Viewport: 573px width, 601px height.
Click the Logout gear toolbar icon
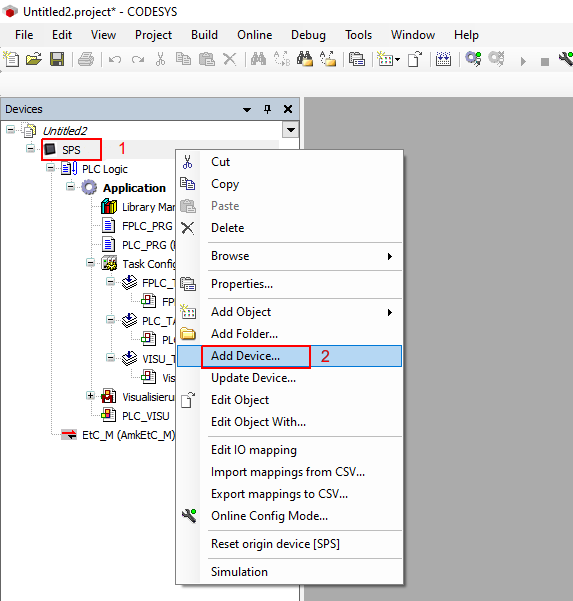pos(496,59)
